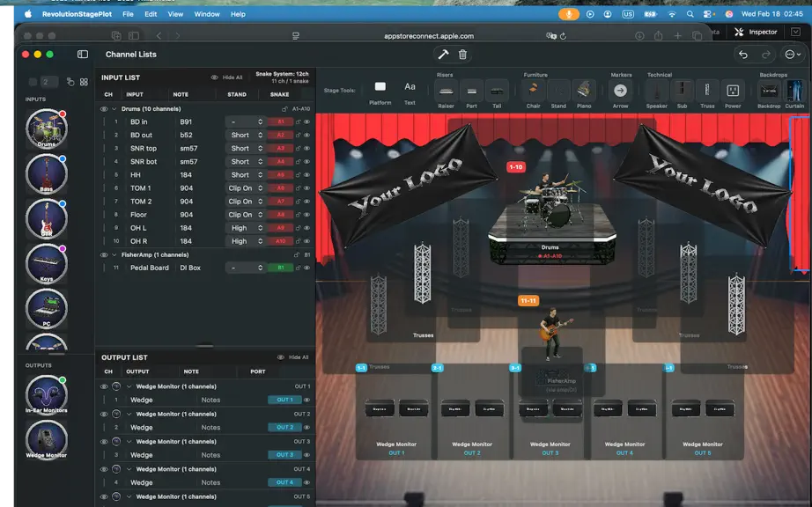Select the Bass input icon
Image resolution: width=812 pixels, height=507 pixels.
point(47,173)
